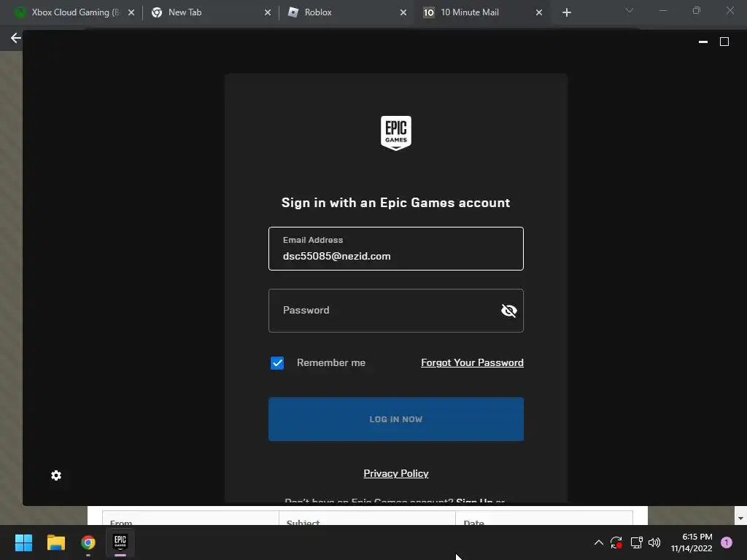This screenshot has width=747, height=560.
Task: Switch to the Roblox tab
Action: [x=347, y=12]
